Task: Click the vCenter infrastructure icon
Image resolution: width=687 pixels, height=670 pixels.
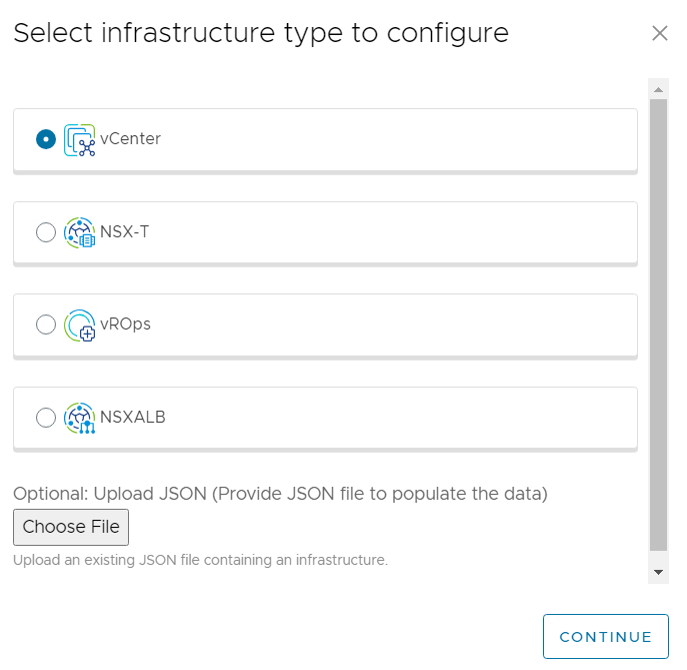Action: (79, 140)
